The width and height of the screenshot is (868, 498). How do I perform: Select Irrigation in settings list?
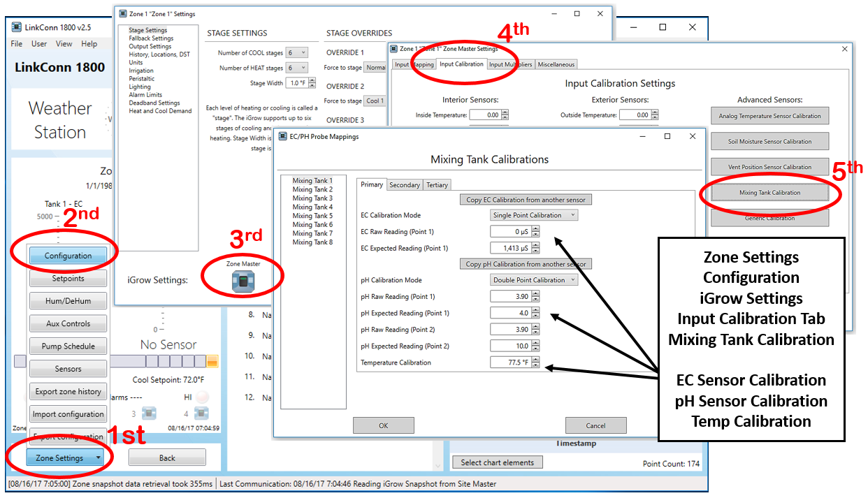(141, 71)
